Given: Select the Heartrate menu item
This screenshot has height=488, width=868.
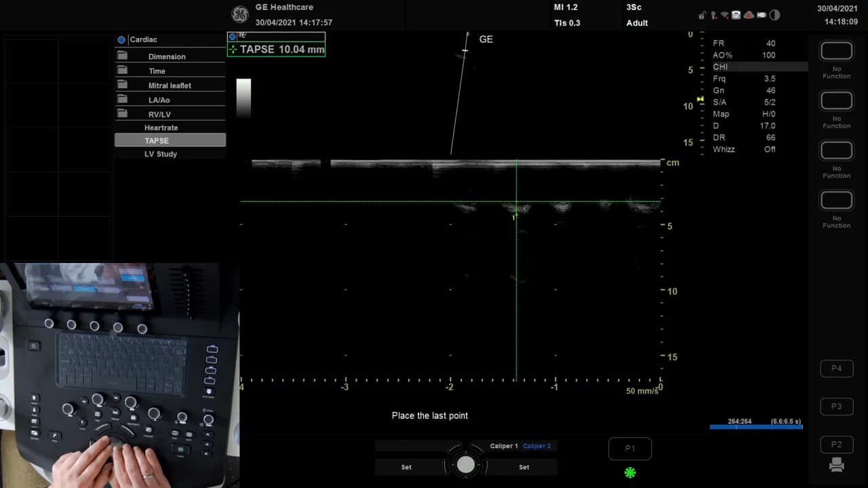Looking at the screenshot, I should tap(161, 127).
